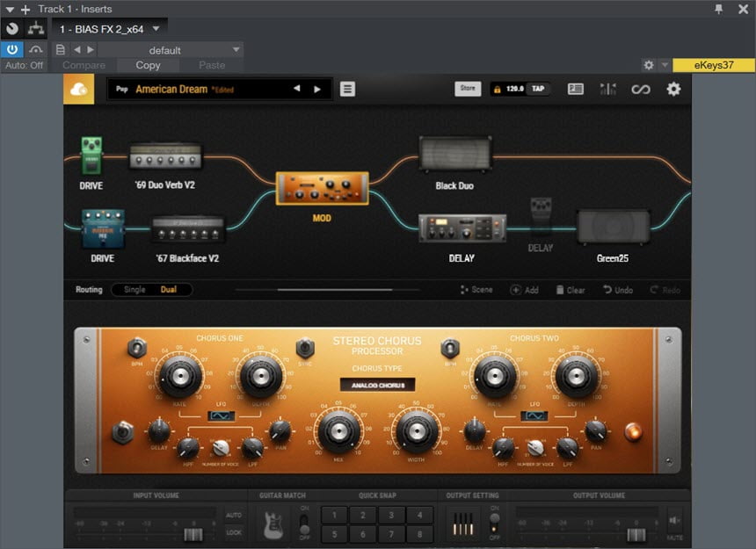Click Add in the routing bar
This screenshot has width=756, height=549.
pyautogui.click(x=525, y=290)
